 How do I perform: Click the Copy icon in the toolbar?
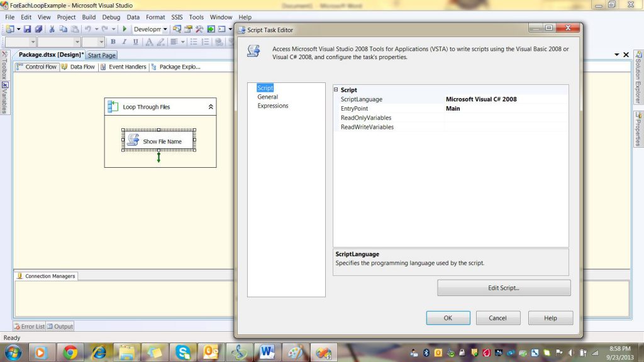click(64, 29)
